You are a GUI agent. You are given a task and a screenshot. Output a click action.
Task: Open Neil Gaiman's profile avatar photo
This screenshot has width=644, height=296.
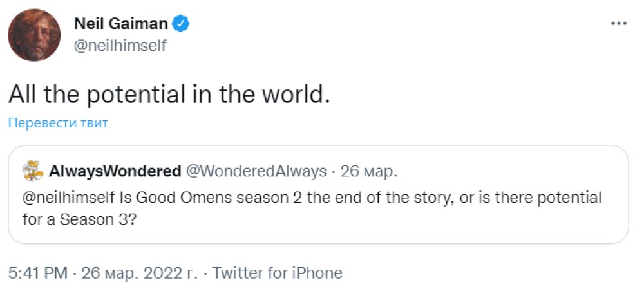click(34, 35)
